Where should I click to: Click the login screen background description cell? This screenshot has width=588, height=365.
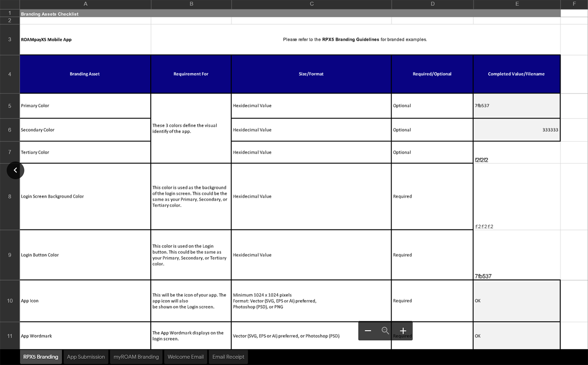coord(191,197)
